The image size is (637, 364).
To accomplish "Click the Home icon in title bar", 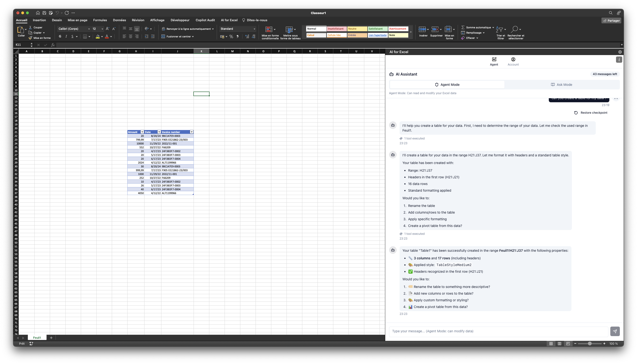I will (x=38, y=13).
